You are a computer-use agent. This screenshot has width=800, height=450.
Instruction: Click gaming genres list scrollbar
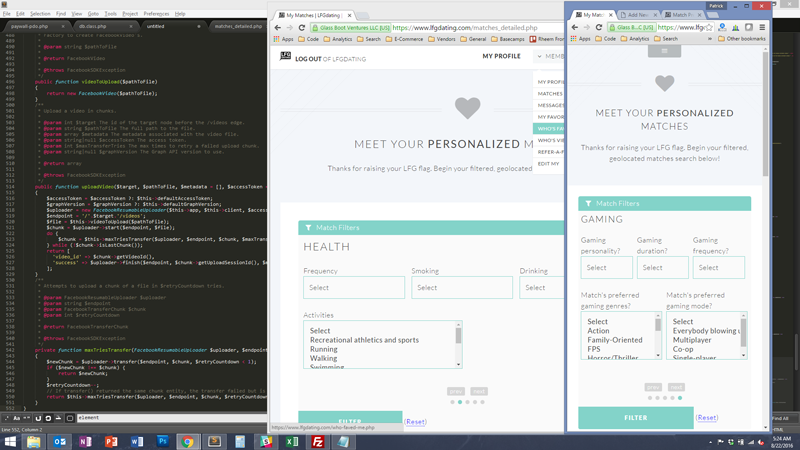click(658, 335)
